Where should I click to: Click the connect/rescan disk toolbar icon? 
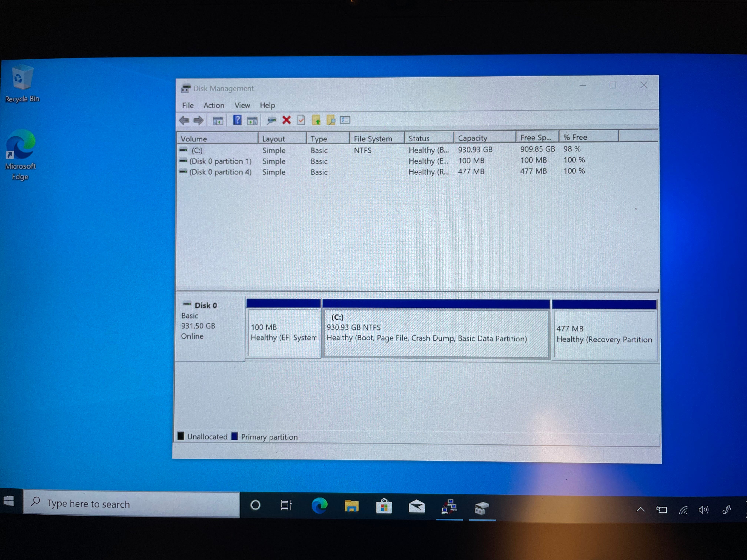coord(272,120)
